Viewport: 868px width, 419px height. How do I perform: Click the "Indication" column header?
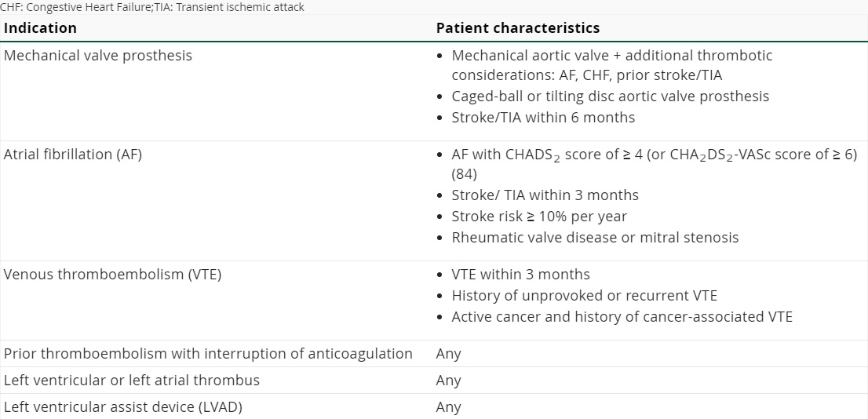point(41,28)
